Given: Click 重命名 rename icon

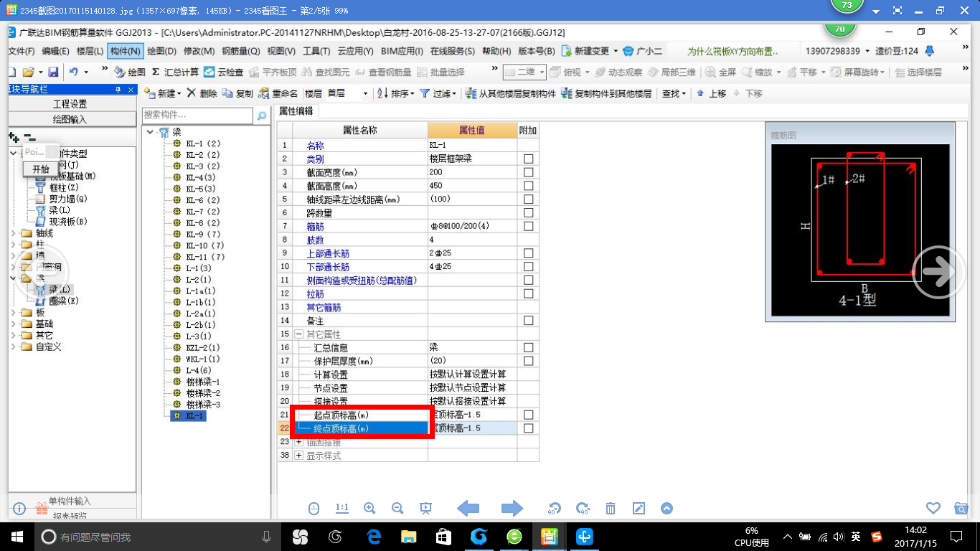Looking at the screenshot, I should (278, 93).
